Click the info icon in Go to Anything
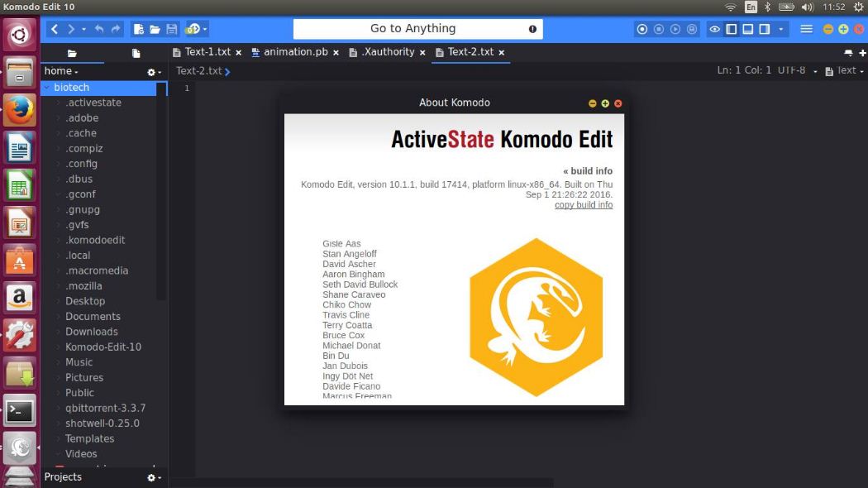The image size is (868, 488). click(532, 29)
